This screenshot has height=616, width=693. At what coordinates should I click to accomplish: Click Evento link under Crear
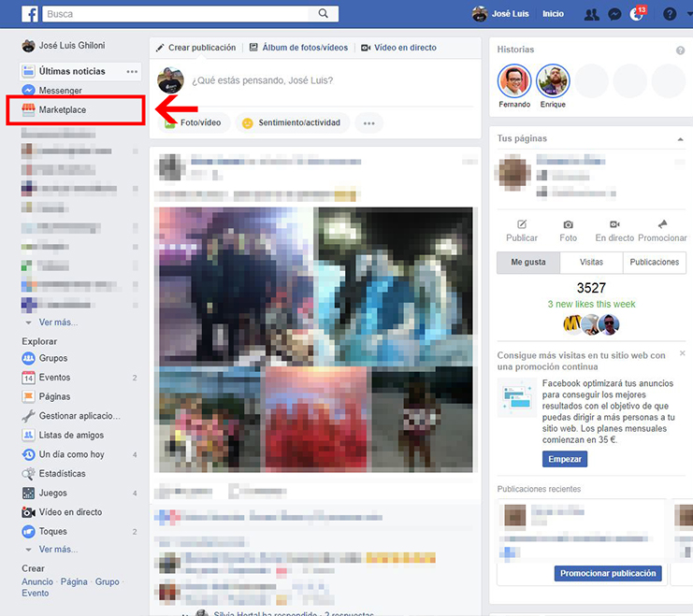click(x=36, y=593)
